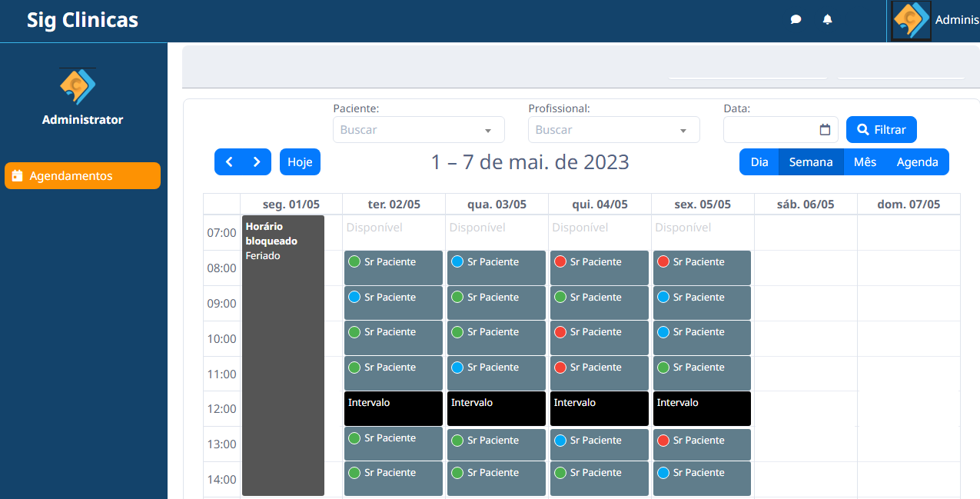Switch to Agenda view
The height and width of the screenshot is (499, 980).
(x=917, y=162)
